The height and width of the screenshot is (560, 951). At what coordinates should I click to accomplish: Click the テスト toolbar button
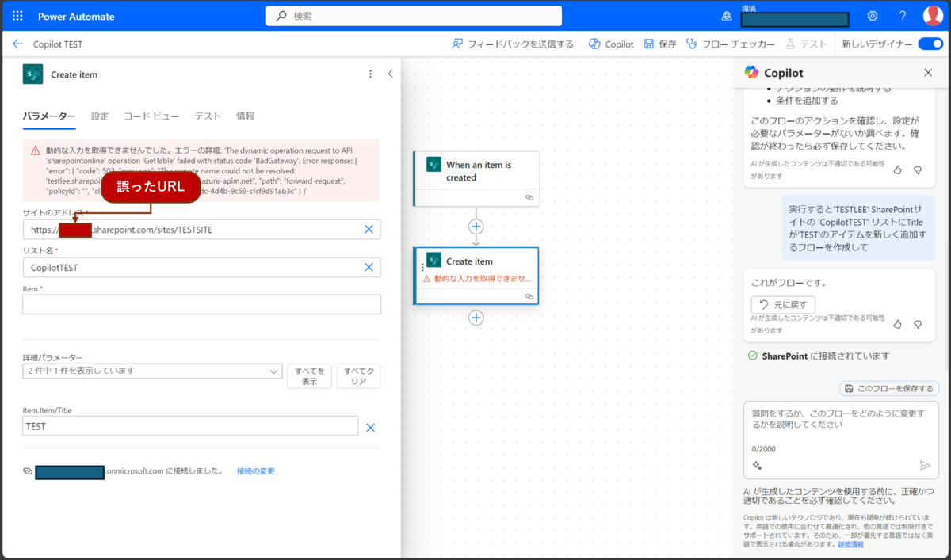point(806,44)
